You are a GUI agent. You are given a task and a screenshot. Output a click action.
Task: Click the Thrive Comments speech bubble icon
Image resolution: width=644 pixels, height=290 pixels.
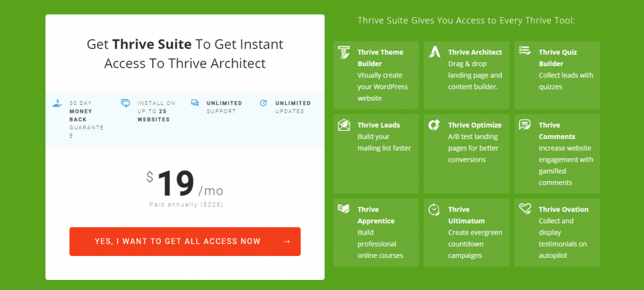[x=525, y=125]
